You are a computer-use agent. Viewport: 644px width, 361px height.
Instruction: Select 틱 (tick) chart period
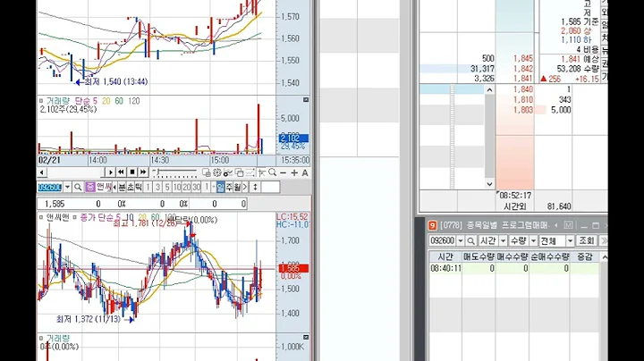[x=139, y=187]
